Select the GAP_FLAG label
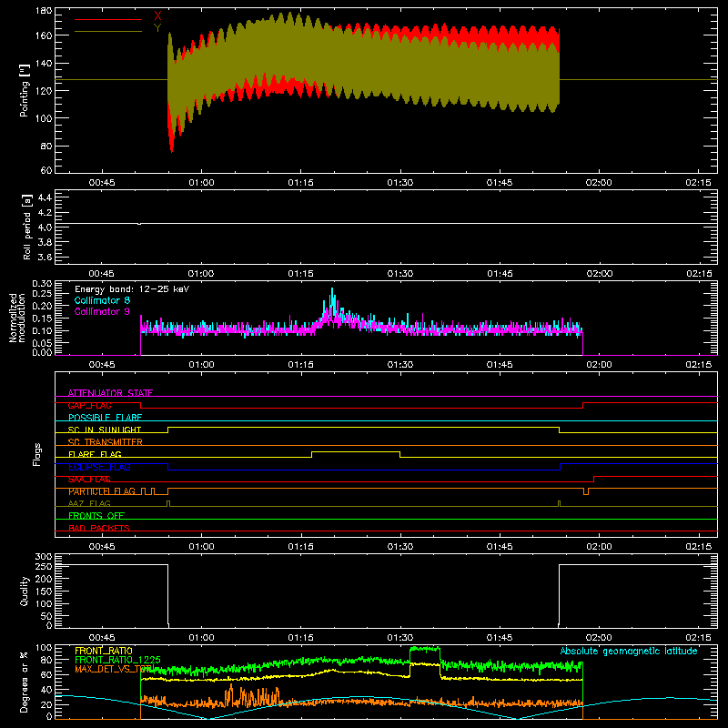 (x=89, y=405)
